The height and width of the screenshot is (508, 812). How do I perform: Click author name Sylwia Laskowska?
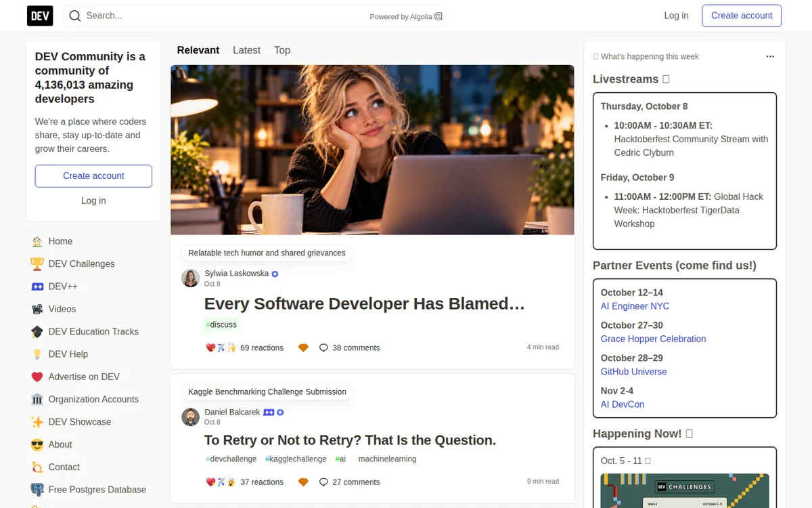(x=237, y=274)
